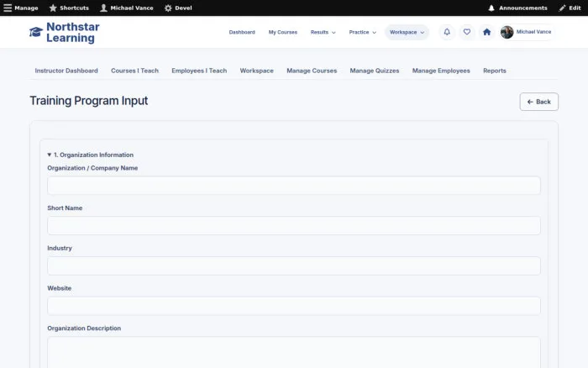Screen dimensions: 588x368
Task: Click Michael Vance name in header
Action: pos(533,32)
